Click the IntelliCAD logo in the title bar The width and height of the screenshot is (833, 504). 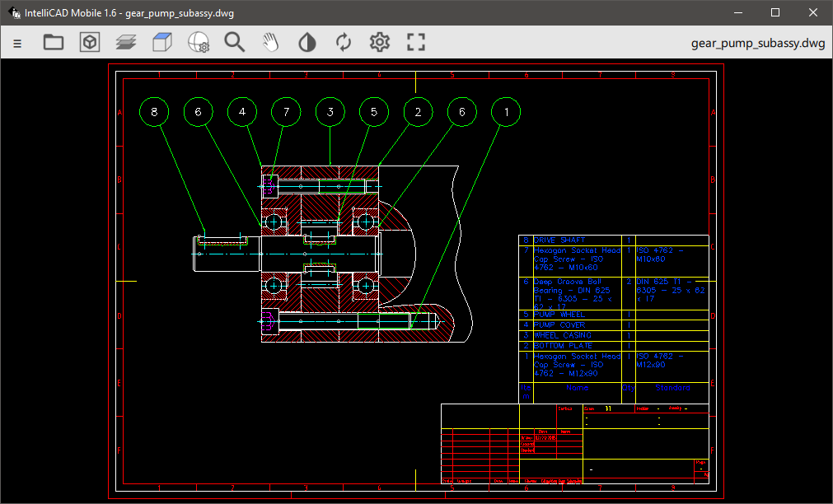[x=12, y=12]
